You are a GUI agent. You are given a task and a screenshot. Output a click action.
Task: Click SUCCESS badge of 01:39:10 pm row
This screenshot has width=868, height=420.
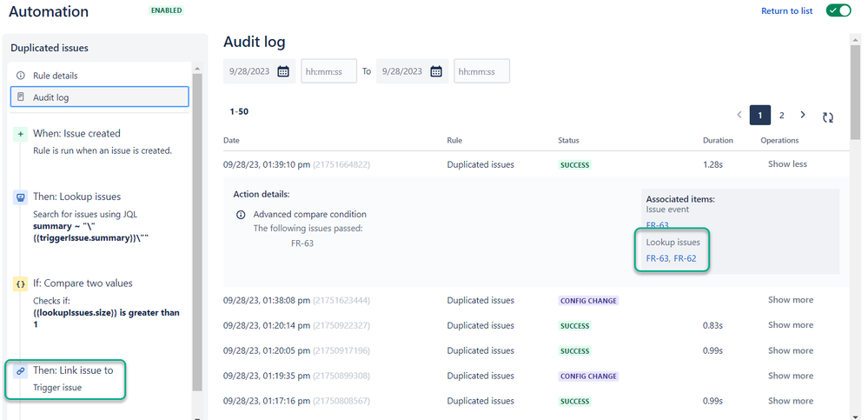pyautogui.click(x=574, y=165)
